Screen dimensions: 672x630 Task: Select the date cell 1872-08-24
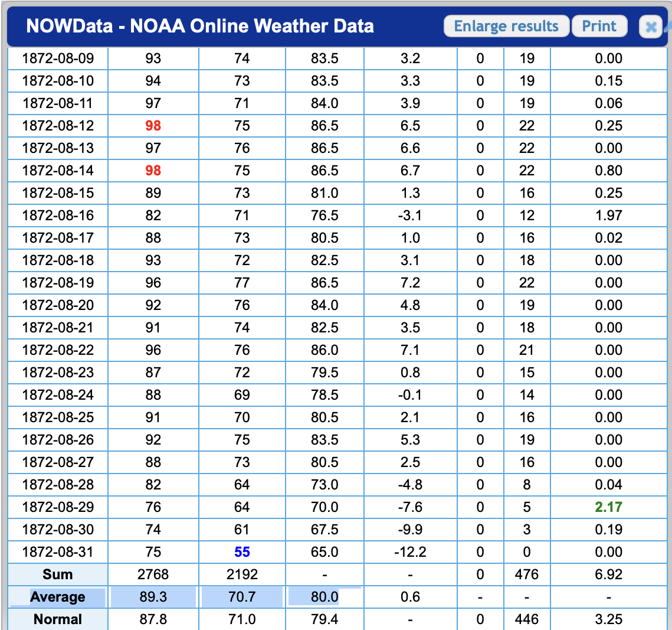pyautogui.click(x=58, y=394)
